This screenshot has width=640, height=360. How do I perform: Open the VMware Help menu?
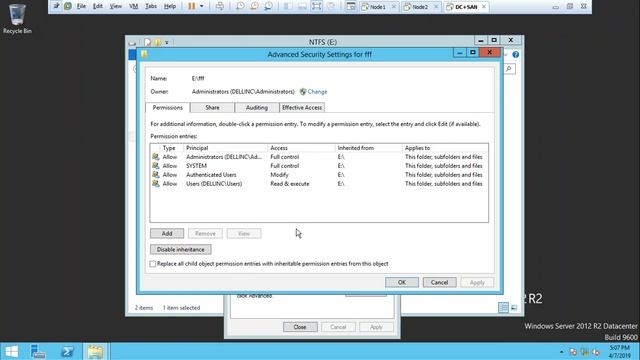pyautogui.click(x=170, y=6)
